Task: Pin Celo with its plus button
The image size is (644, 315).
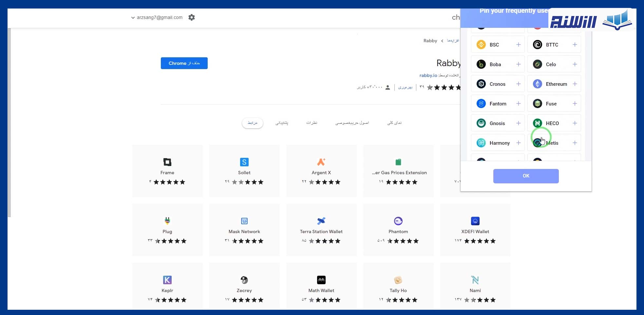Action: tap(575, 64)
